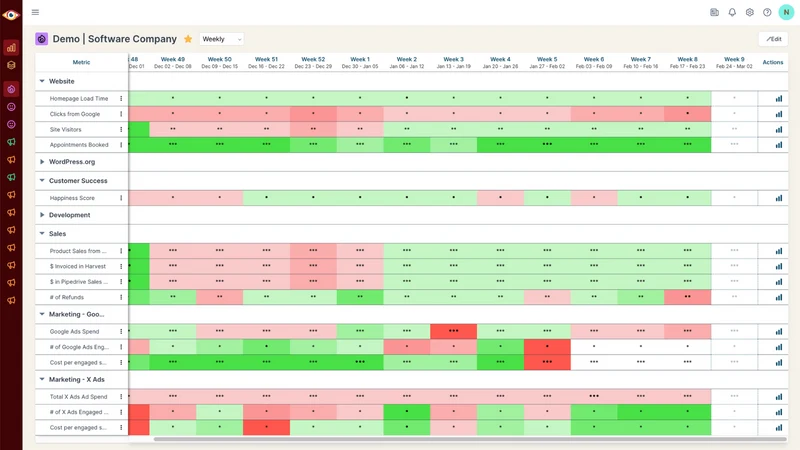Click the Total X Ads Ad Spend metric name

(79, 396)
